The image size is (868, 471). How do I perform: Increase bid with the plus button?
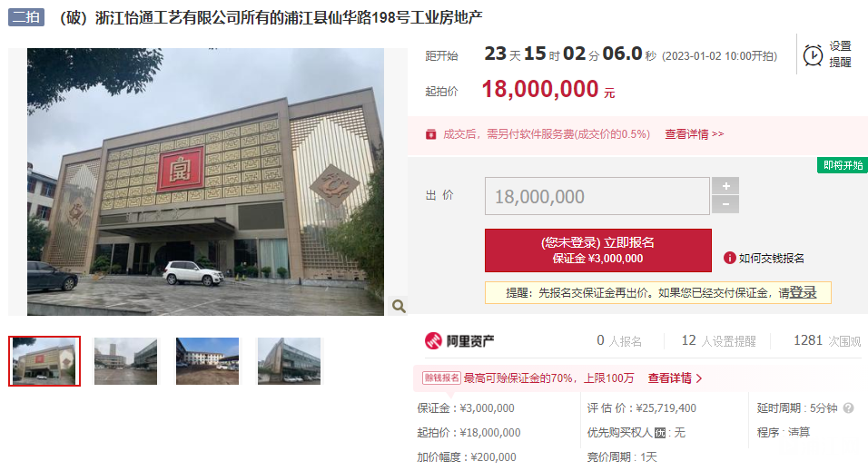tap(725, 186)
